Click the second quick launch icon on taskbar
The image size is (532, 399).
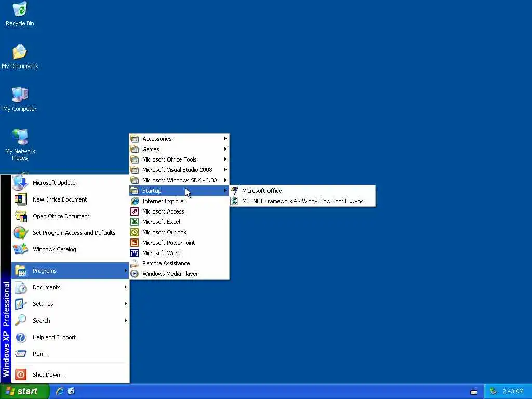[71, 391]
